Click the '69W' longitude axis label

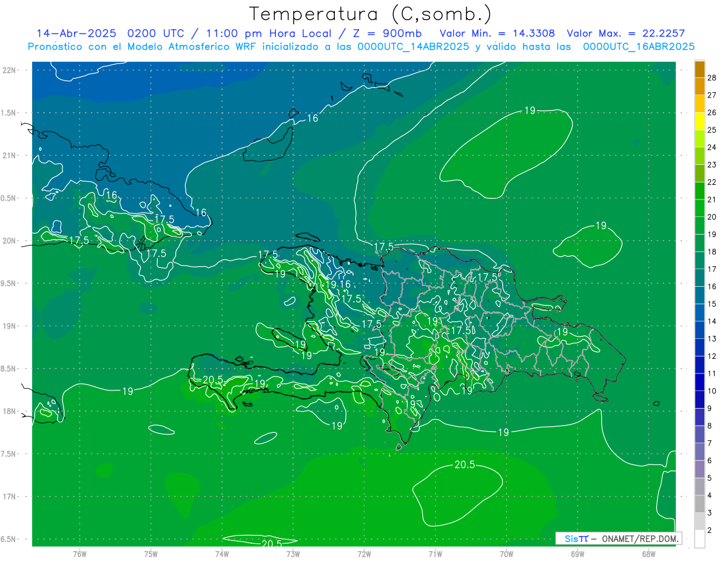[x=577, y=554]
